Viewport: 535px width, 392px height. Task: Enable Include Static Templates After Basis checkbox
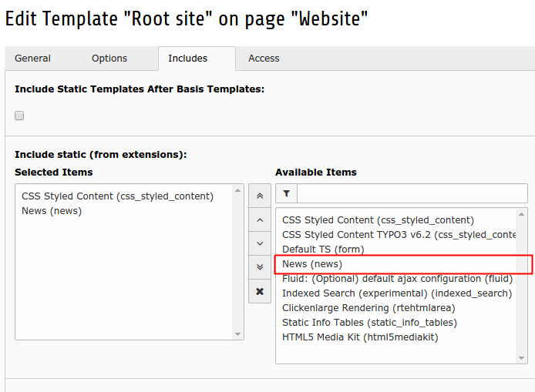(19, 116)
